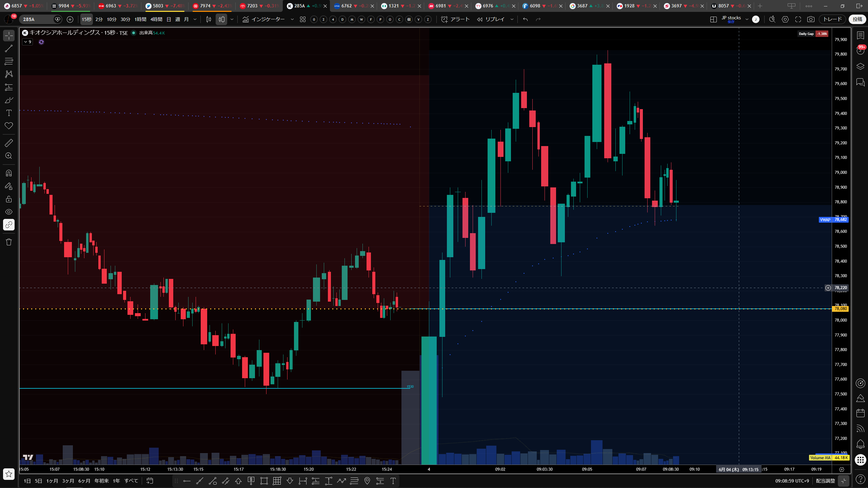
Task: Switch to the 10分 timeframe
Action: (112, 19)
